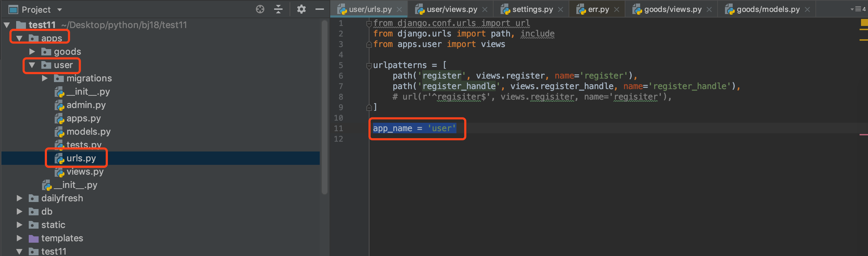
Task: Select tests.py in the project tree
Action: coord(84,144)
